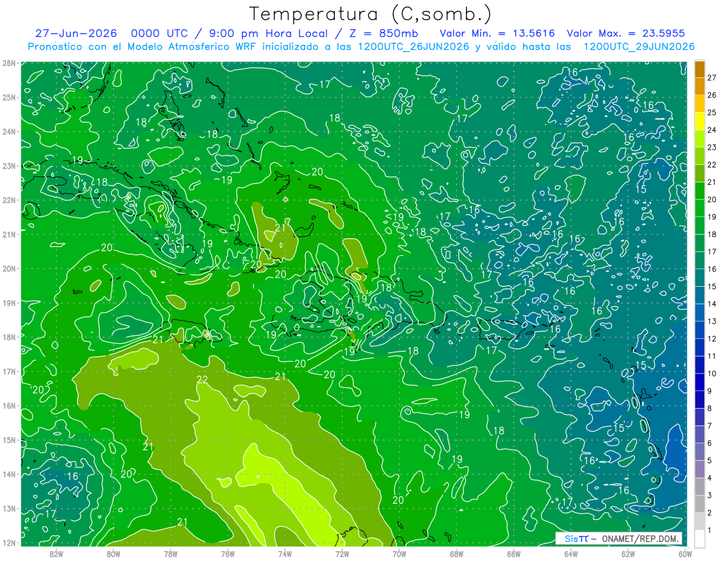The width and height of the screenshot is (728, 562).
Task: Click the "15N" latitude axis label
Action: [8, 440]
